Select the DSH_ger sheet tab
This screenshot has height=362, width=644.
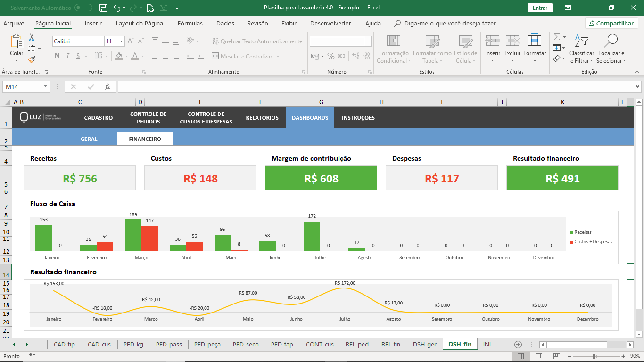coord(425,345)
